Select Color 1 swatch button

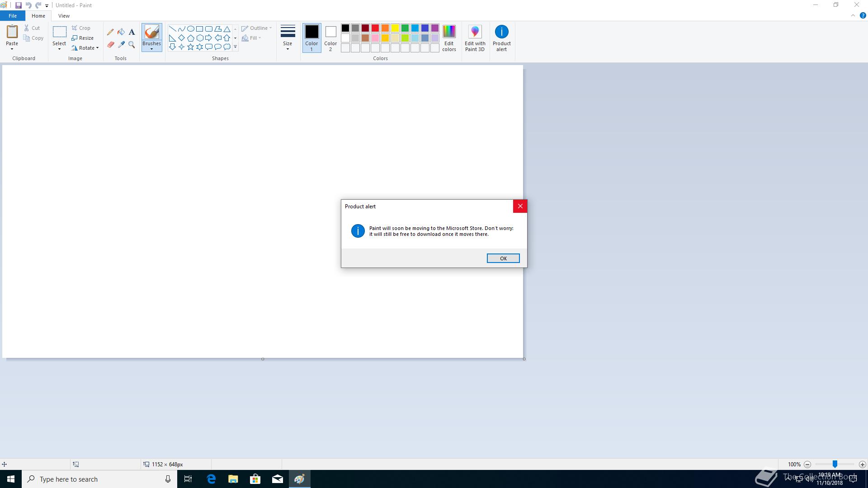tap(311, 38)
